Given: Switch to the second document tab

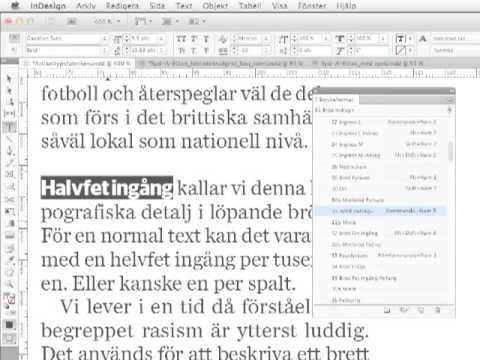Looking at the screenshot, I should (x=221, y=63).
